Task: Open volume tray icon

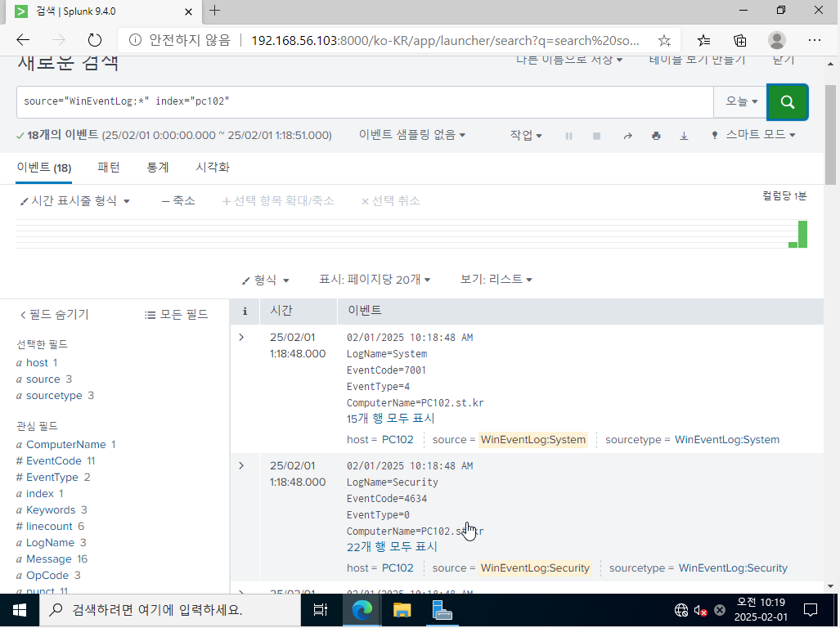Action: point(700,610)
